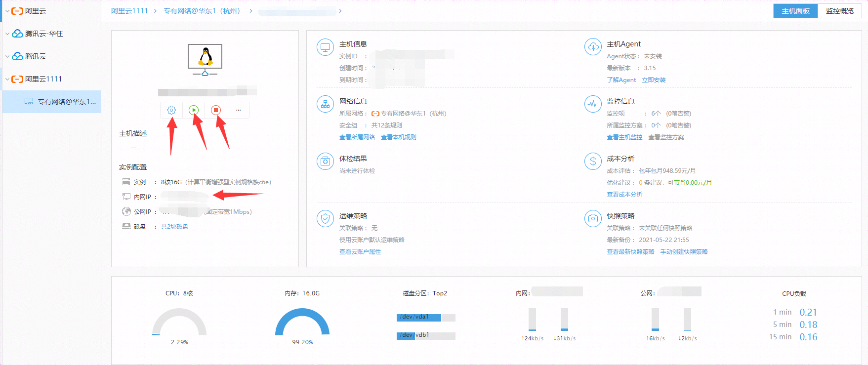Open 查看成本分析 link
The image size is (868, 365).
coord(625,195)
